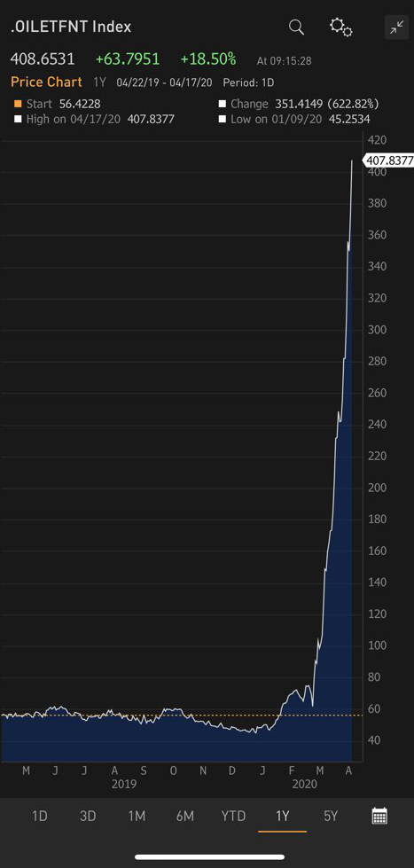The height and width of the screenshot is (868, 414).
Task: Open the calendar date picker icon
Action: (379, 816)
